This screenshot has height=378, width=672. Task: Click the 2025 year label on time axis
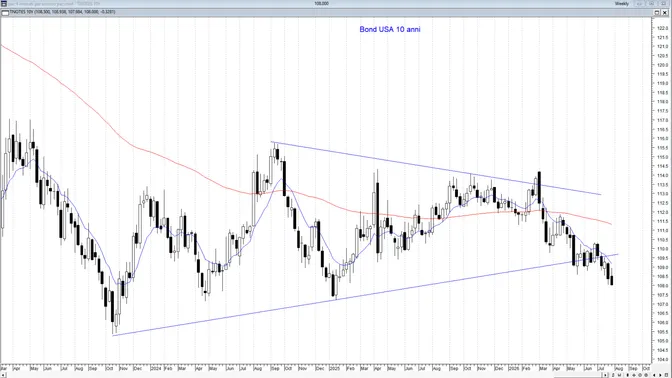click(334, 369)
